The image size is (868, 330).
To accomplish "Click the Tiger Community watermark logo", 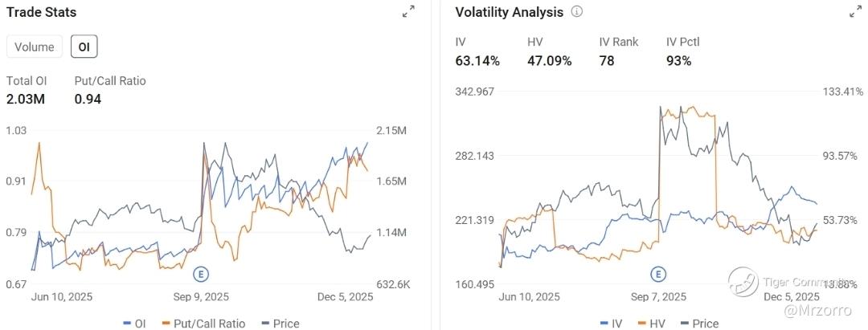I will 743,282.
